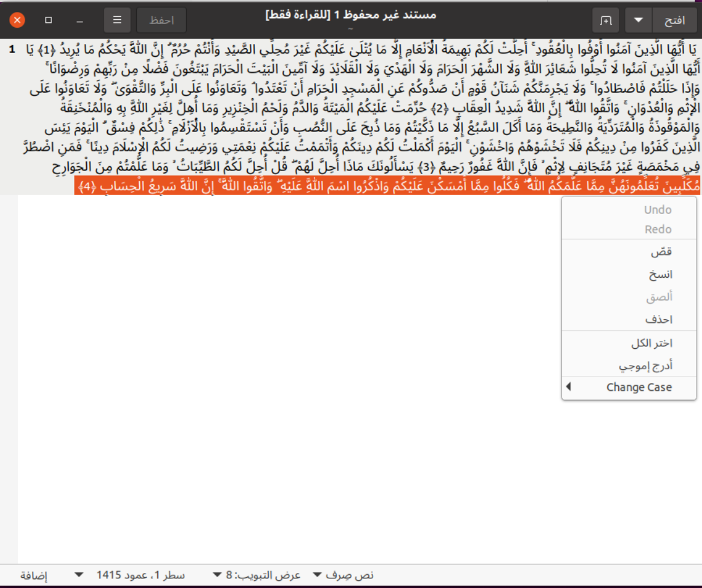This screenshot has height=588, width=702.
Task: Create a new document tab
Action: point(605,19)
